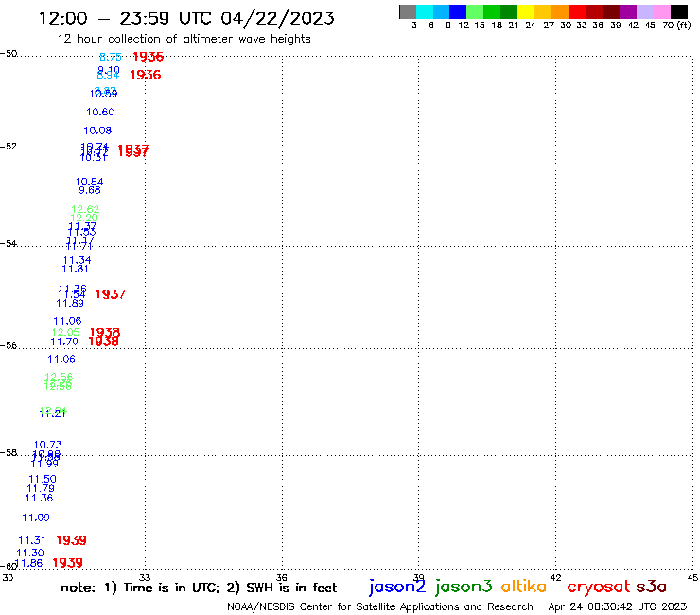The height and width of the screenshot is (615, 700).
Task: Click the -56 latitude axis label
Action: (x=9, y=345)
